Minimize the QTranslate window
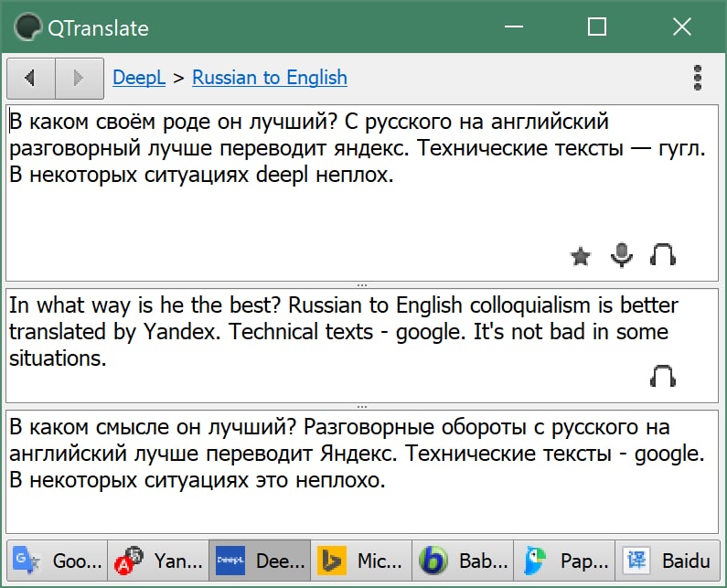This screenshot has width=727, height=588. 514,27
